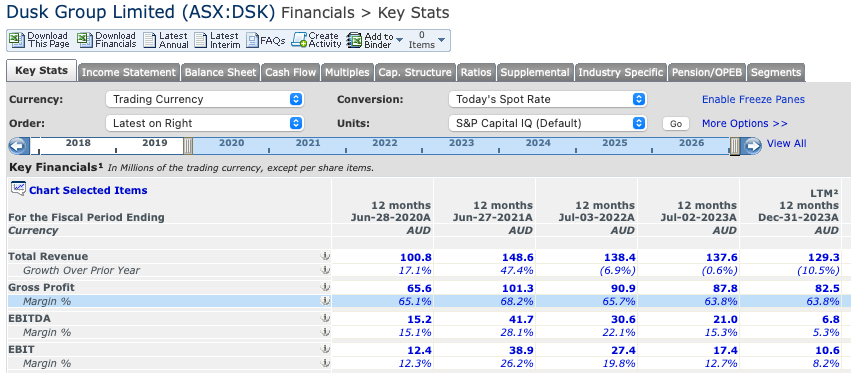The width and height of the screenshot is (851, 373).
Task: Click the Enable Freeze Panes link
Action: [753, 99]
